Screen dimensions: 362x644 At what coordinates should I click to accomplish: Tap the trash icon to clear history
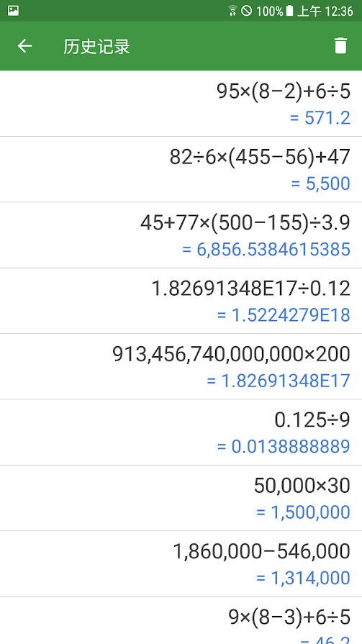click(340, 45)
